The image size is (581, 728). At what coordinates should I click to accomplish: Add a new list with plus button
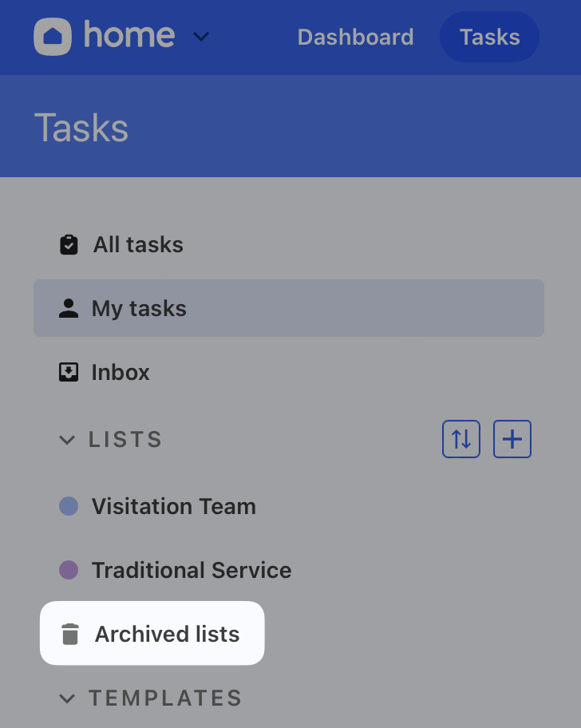[x=512, y=439]
